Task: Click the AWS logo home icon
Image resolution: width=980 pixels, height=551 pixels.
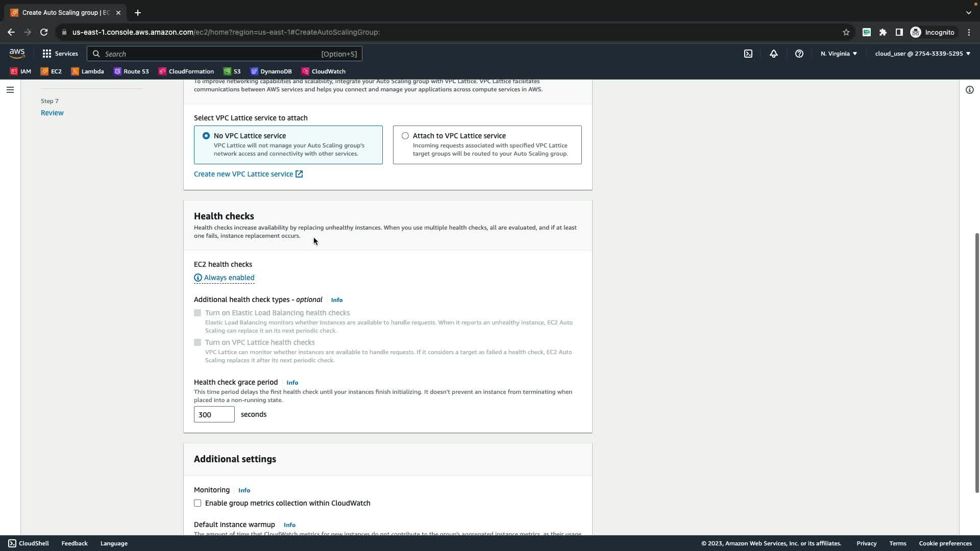Action: click(17, 54)
